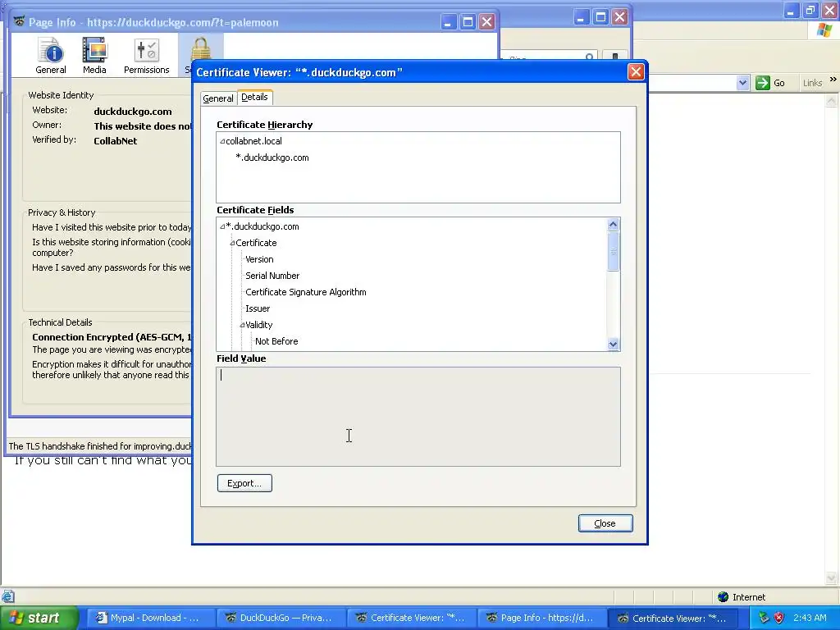
Task: Click the Certificate Fields scrollbar thumb
Action: click(614, 251)
